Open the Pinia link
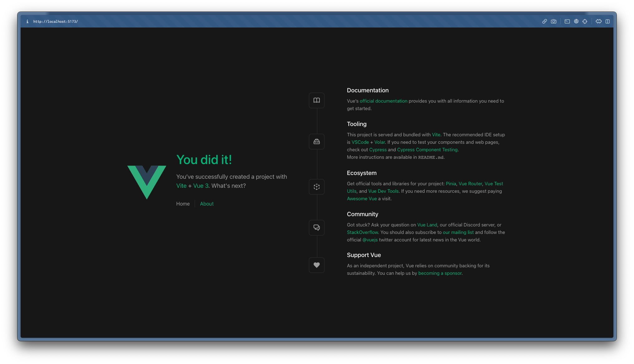Screen dimensions: 634x364 tap(451, 184)
